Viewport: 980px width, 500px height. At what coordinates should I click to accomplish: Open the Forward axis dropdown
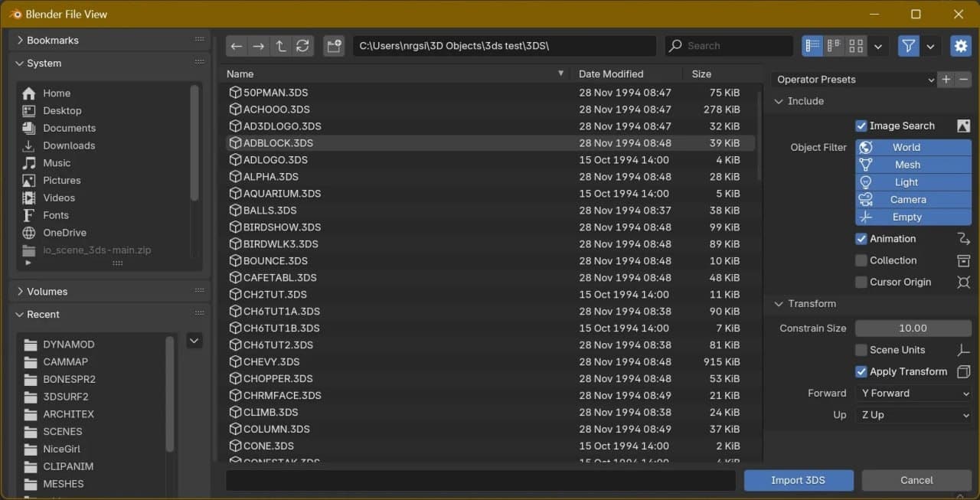[x=913, y=394]
